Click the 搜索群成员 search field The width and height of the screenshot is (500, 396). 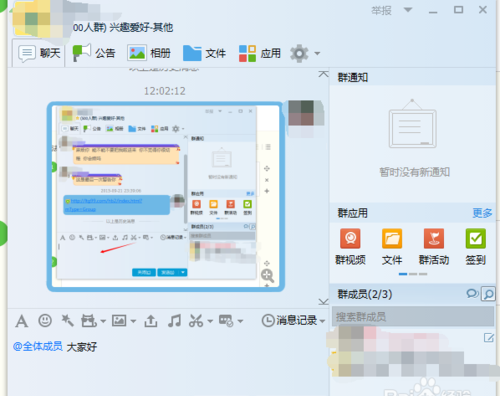(413, 316)
